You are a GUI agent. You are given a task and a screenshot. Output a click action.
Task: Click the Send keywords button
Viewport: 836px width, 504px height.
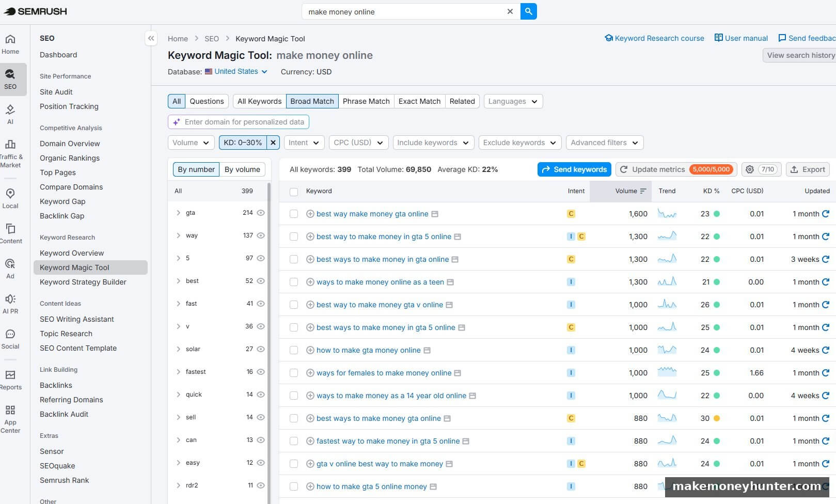[x=574, y=169]
